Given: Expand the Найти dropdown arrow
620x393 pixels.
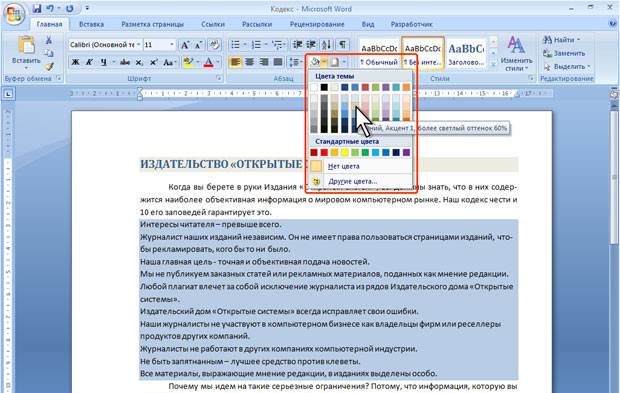Looking at the screenshot, I should (x=578, y=40).
